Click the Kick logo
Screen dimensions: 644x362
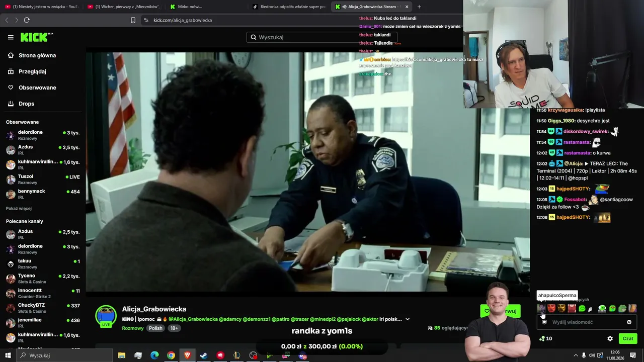tap(36, 37)
